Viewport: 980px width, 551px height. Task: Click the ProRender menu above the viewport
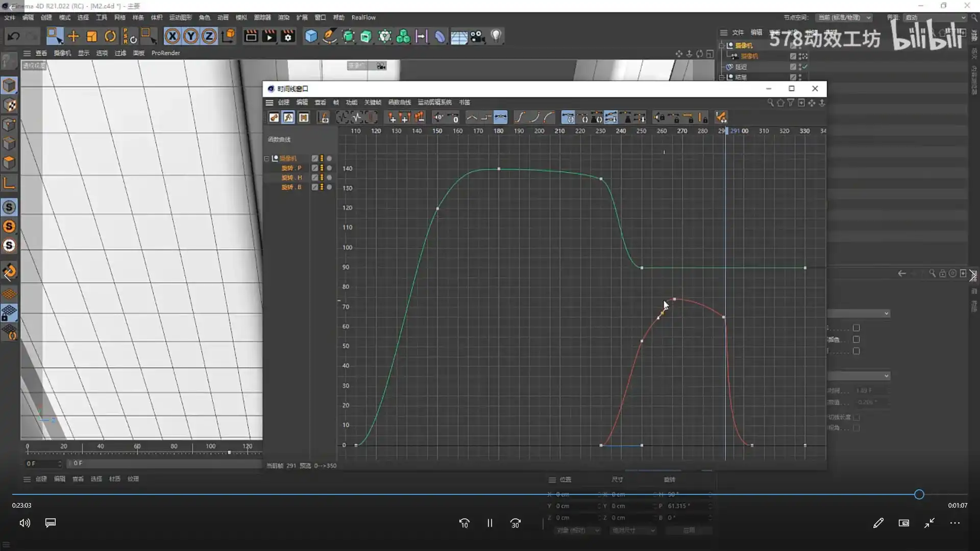pyautogui.click(x=166, y=53)
